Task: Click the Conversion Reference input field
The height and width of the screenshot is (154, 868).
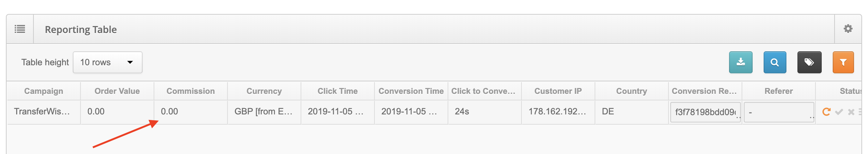Action: tap(705, 112)
